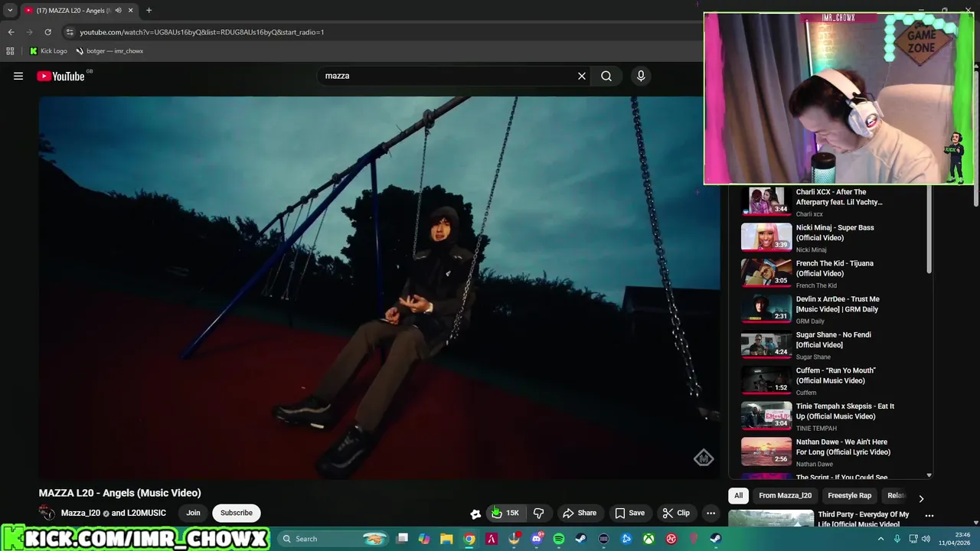View site information icon in address bar
This screenshot has height=551, width=980.
click(x=70, y=32)
